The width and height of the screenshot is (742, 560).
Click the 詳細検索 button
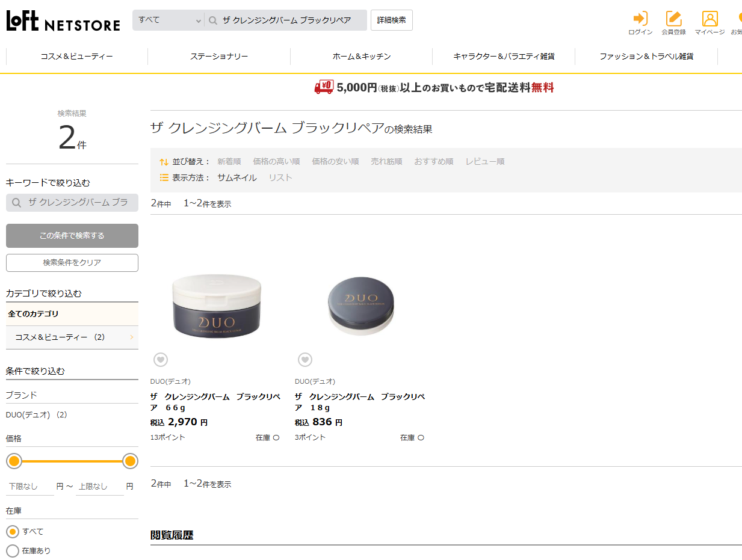click(392, 20)
